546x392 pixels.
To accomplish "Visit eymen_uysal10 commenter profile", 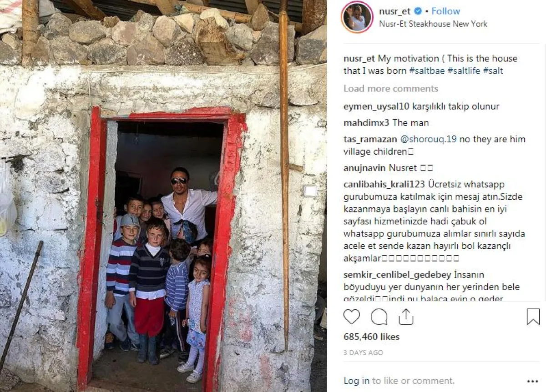I will point(377,107).
